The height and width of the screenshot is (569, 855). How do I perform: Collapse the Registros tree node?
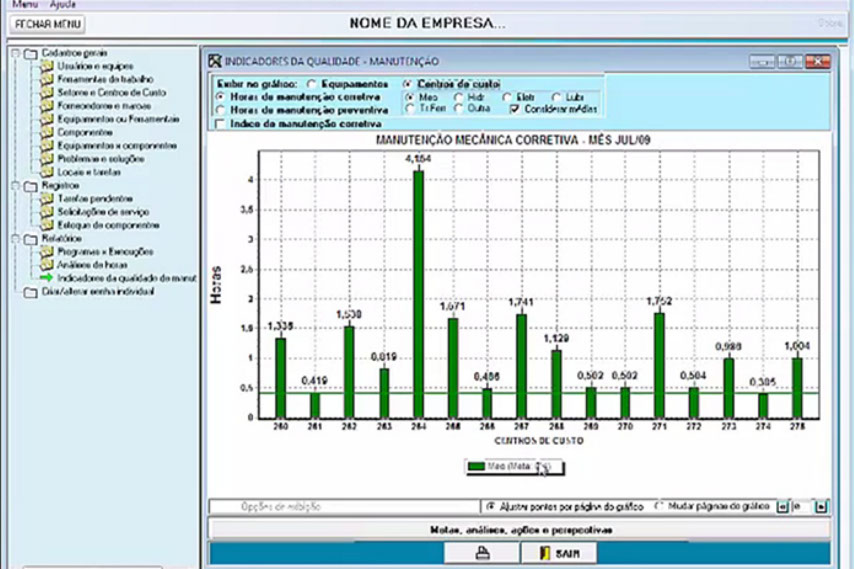(x=15, y=186)
